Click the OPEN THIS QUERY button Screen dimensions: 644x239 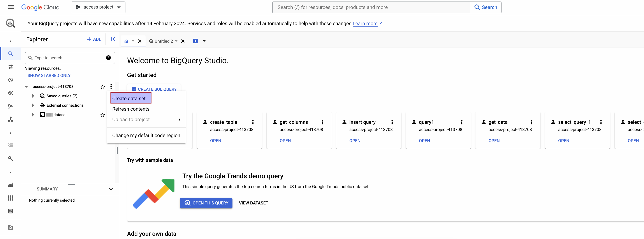(206, 203)
